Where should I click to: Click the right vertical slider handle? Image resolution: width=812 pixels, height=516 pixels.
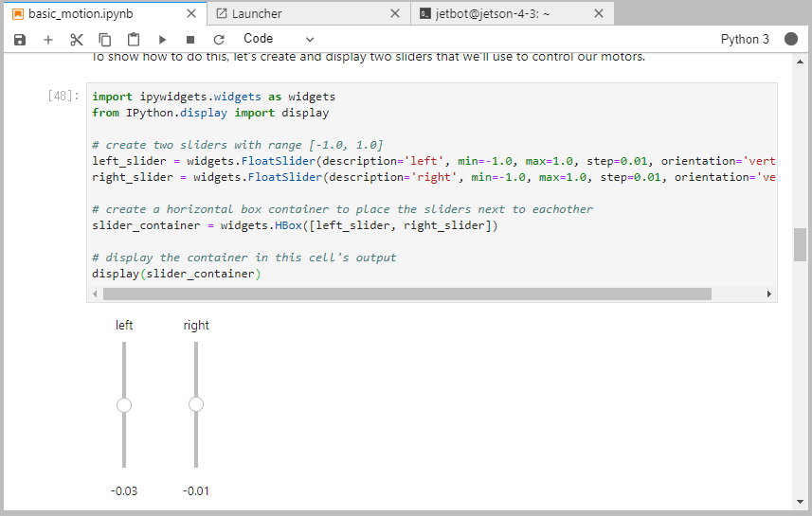pyautogui.click(x=196, y=405)
